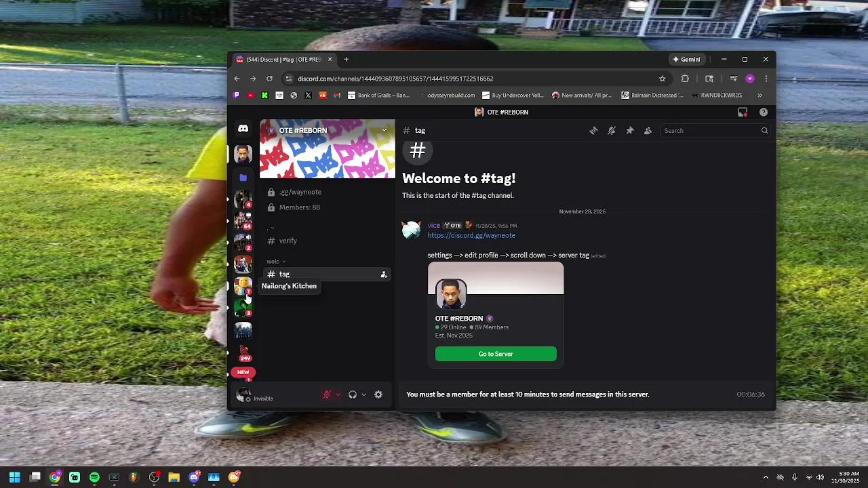868x488 pixels.
Task: Open user settings gear icon
Action: [x=378, y=394]
